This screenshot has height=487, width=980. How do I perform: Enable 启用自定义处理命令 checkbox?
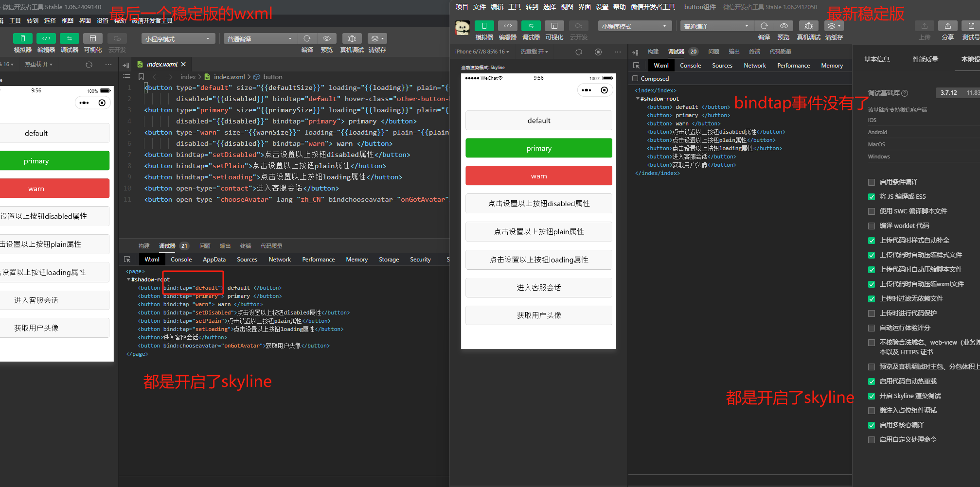pos(872,440)
